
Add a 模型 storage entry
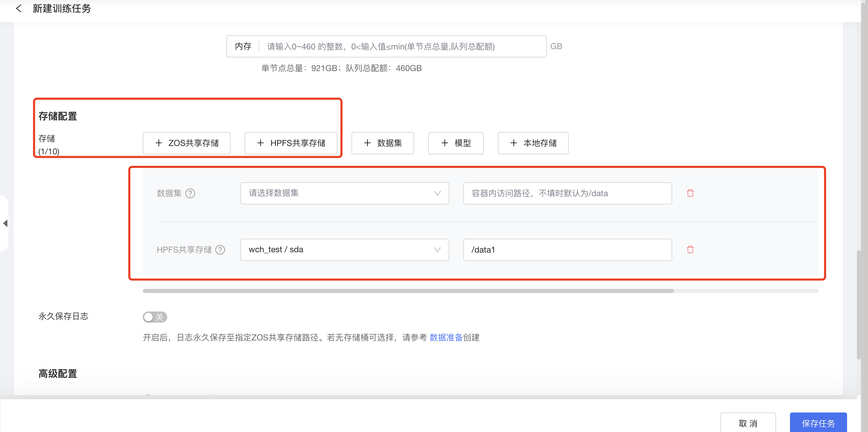456,143
